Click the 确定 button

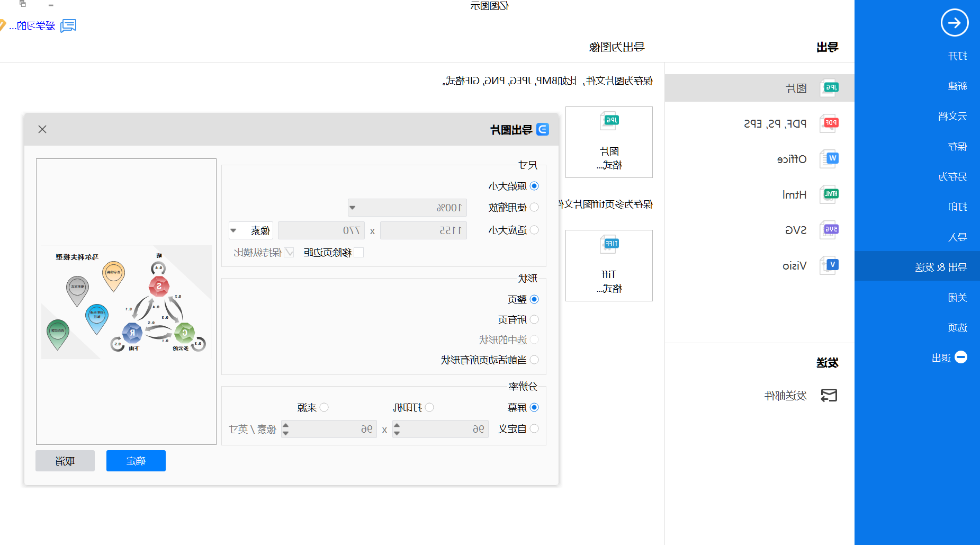tap(136, 461)
